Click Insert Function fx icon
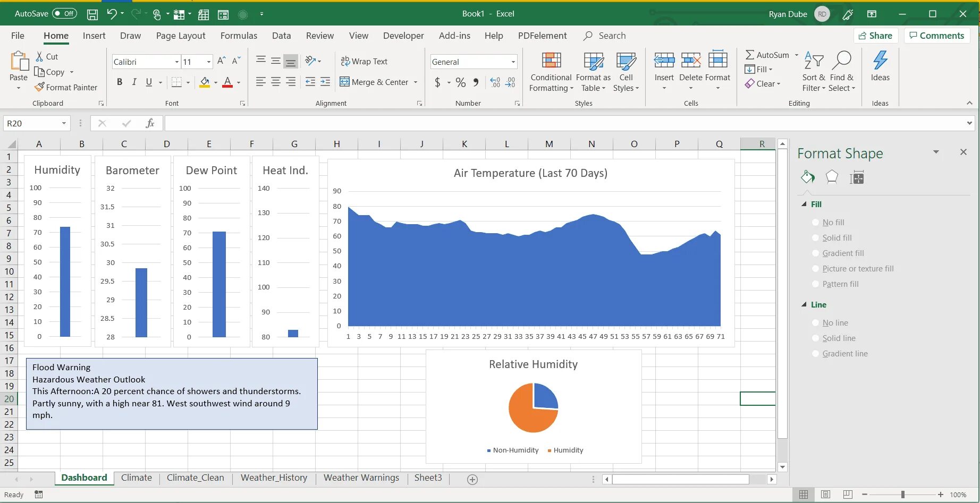The height and width of the screenshot is (503, 980). pyautogui.click(x=150, y=123)
